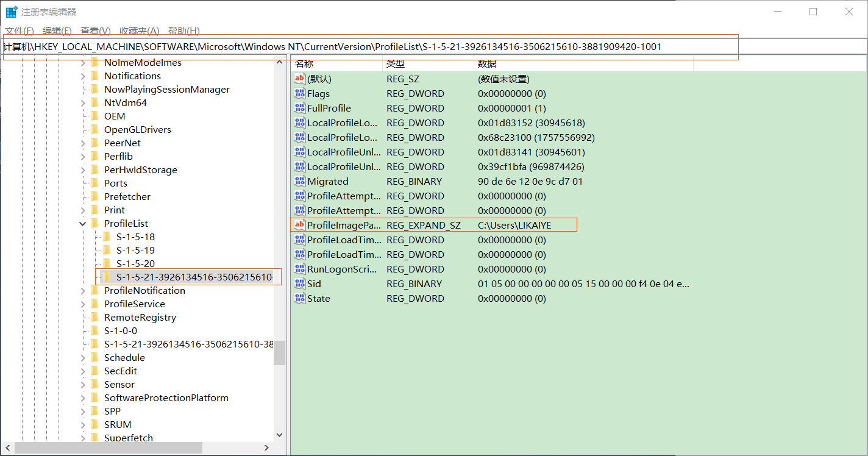Click the Registry Editor app icon in title bar
This screenshot has width=868, height=456.
12,12
